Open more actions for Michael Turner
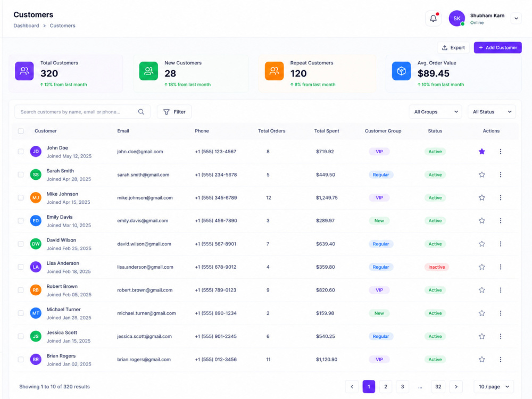The height and width of the screenshot is (399, 532). [501, 313]
